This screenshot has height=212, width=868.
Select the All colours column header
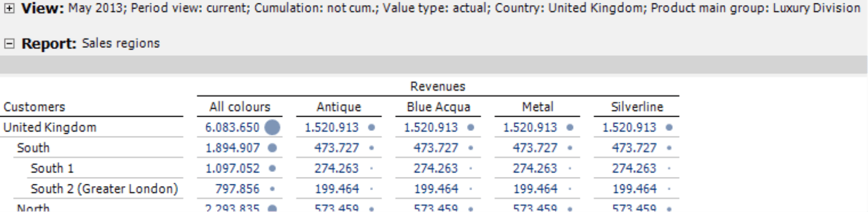(x=240, y=107)
